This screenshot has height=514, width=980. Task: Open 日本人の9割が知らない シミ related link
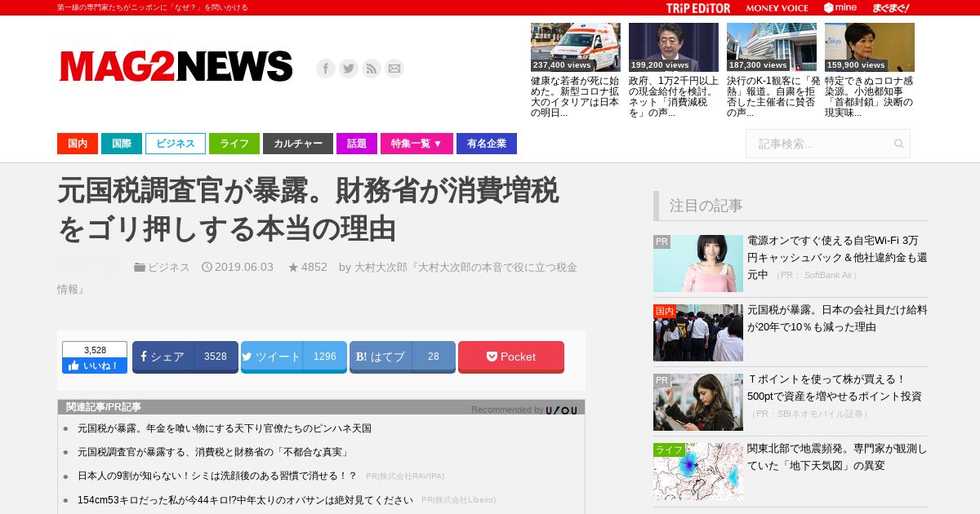[x=217, y=476]
